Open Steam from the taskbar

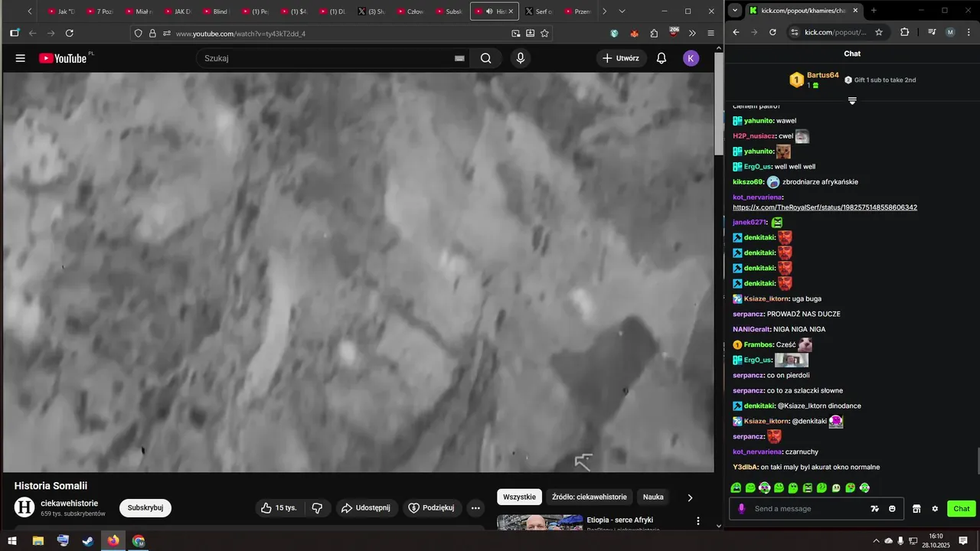88,540
